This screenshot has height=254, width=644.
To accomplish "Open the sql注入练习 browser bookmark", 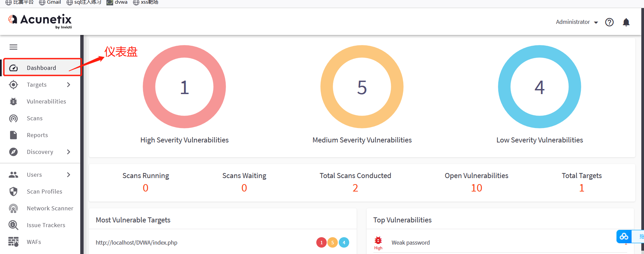I will coord(84,2).
